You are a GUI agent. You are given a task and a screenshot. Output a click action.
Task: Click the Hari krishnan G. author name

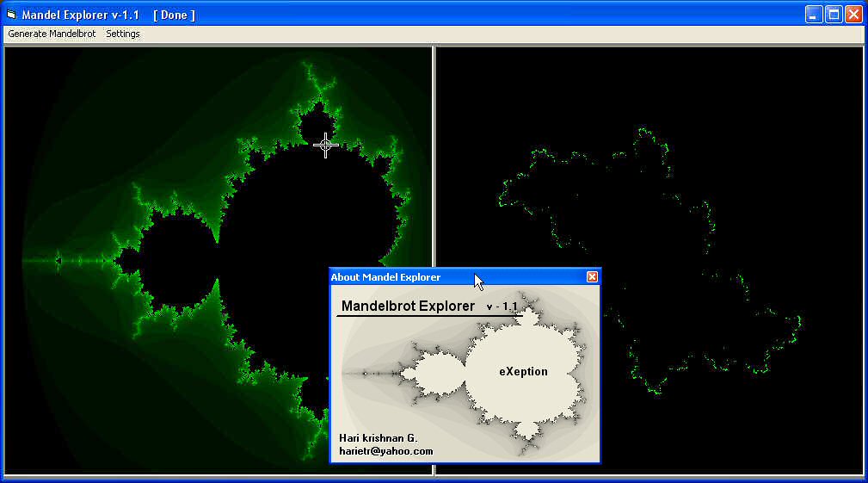379,438
